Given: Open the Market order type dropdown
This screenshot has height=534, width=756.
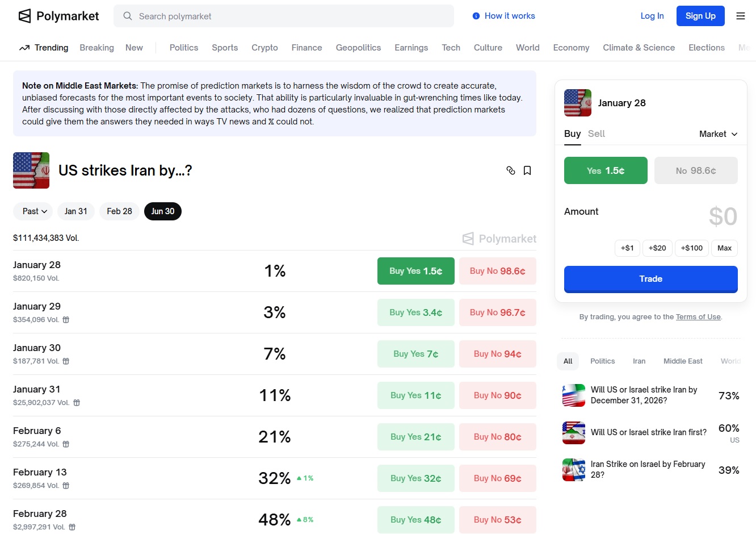Looking at the screenshot, I should [x=718, y=134].
